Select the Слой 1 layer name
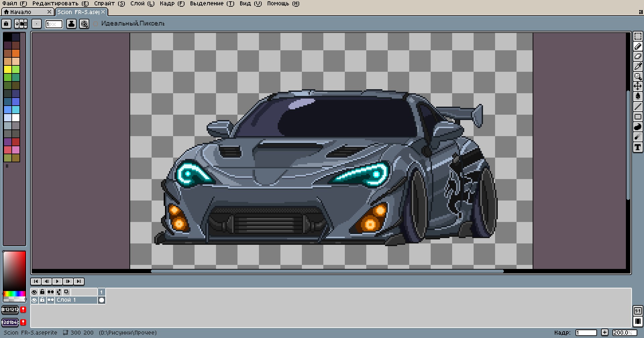 coord(76,300)
